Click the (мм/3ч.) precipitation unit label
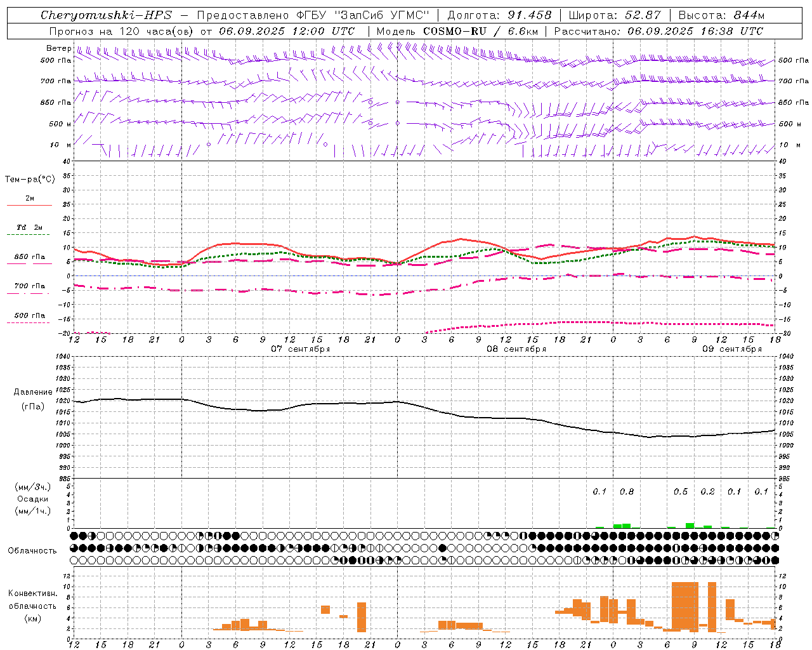Image resolution: width=812 pixels, height=650 pixels. (33, 487)
